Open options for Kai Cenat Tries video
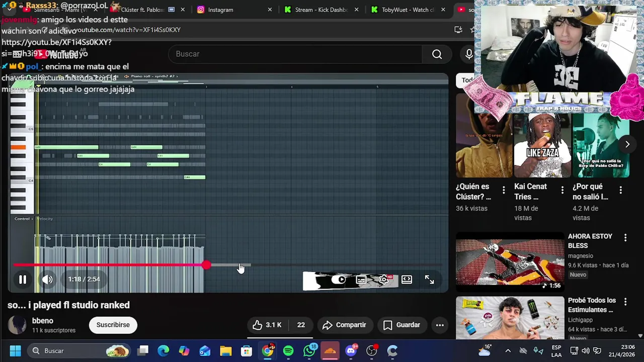Viewport: 644px width, 362px height. [562, 190]
